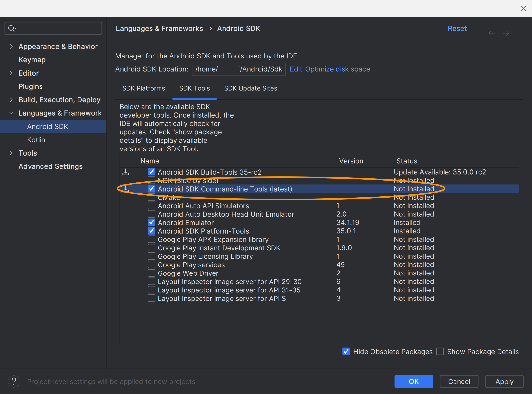Open the SDK Update Sites tab
This screenshot has width=532, height=394.
point(251,88)
